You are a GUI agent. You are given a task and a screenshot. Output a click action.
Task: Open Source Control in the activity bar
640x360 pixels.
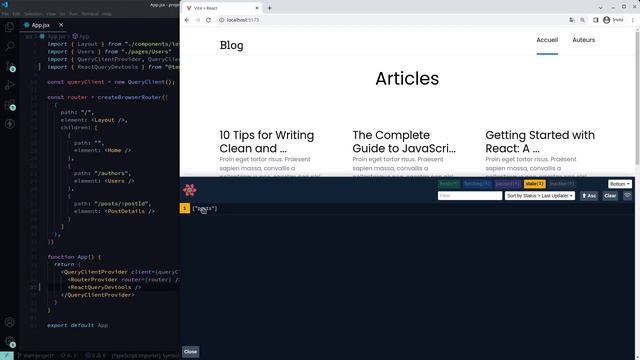9,66
